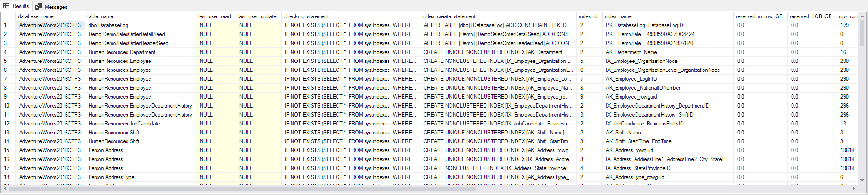The height and width of the screenshot is (195, 868).
Task: Select the last_user_update column header
Action: (259, 16)
